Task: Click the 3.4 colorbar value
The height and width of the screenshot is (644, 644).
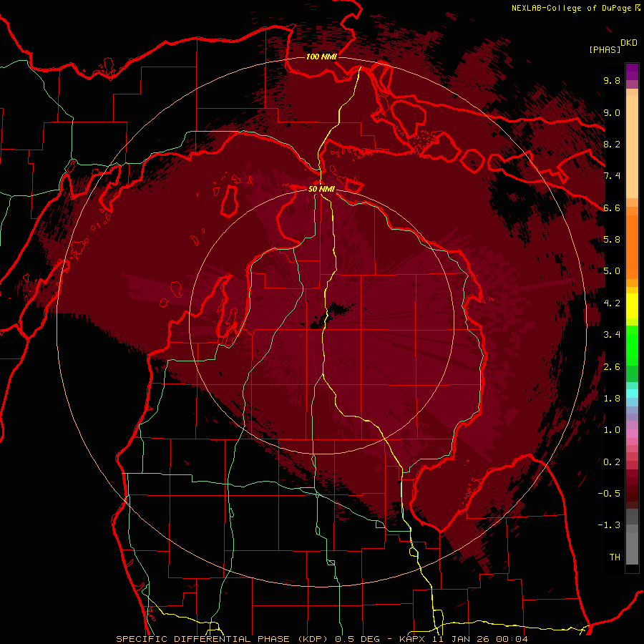Action: coord(612,335)
